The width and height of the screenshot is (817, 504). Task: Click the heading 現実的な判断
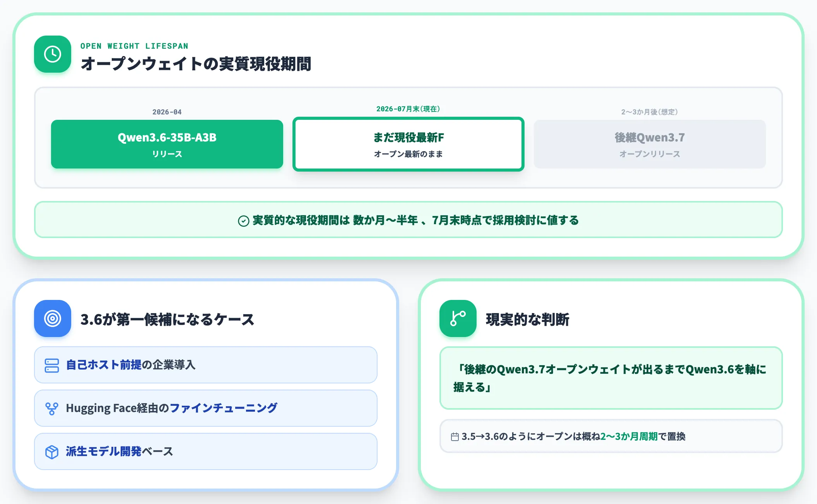point(528,319)
